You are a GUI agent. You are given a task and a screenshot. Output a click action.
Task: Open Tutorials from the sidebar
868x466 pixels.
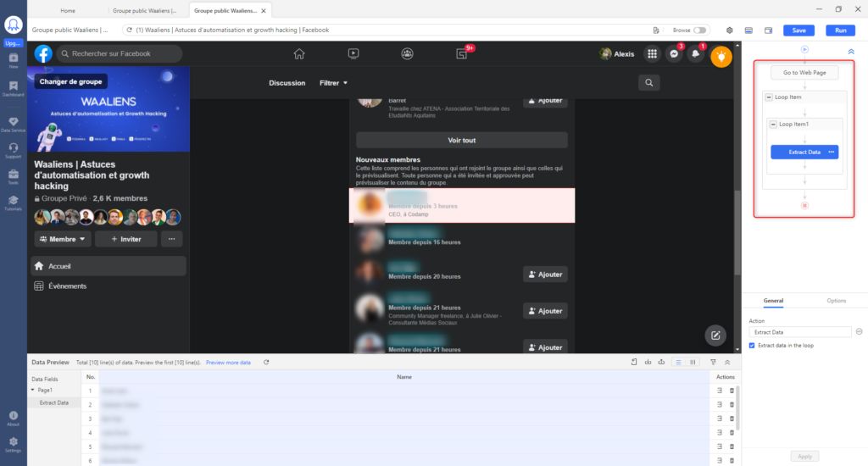(x=13, y=202)
